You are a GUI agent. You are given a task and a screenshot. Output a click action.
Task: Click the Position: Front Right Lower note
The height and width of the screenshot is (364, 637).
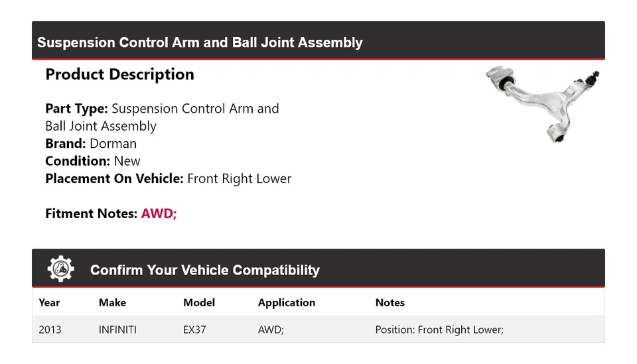pyautogui.click(x=439, y=330)
